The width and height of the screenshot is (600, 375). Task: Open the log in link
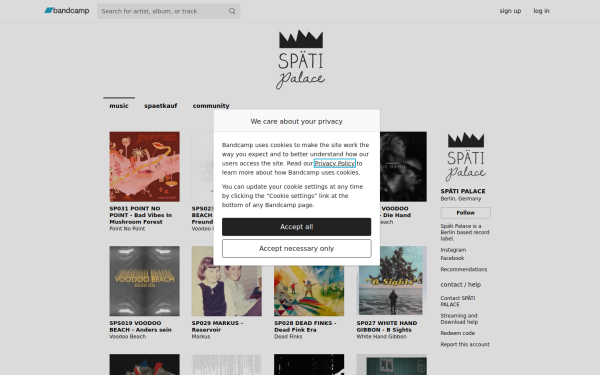click(541, 11)
